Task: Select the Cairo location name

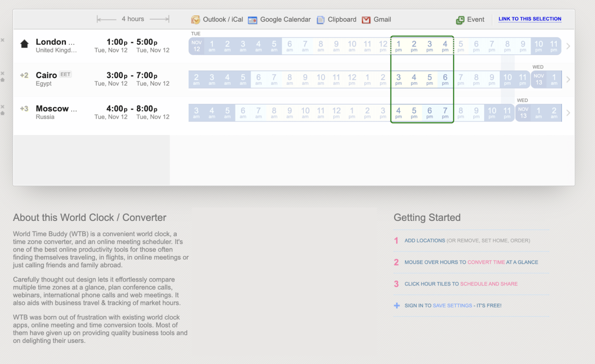Action: 46,75
